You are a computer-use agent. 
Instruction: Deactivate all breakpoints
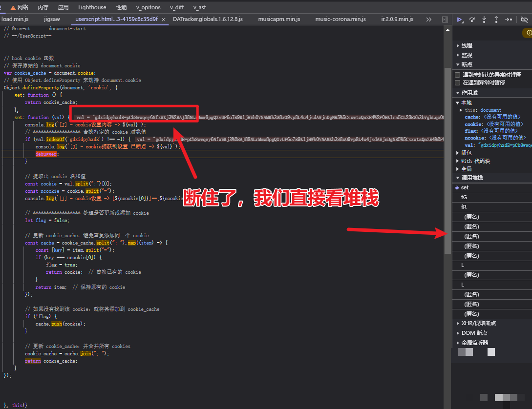click(524, 20)
